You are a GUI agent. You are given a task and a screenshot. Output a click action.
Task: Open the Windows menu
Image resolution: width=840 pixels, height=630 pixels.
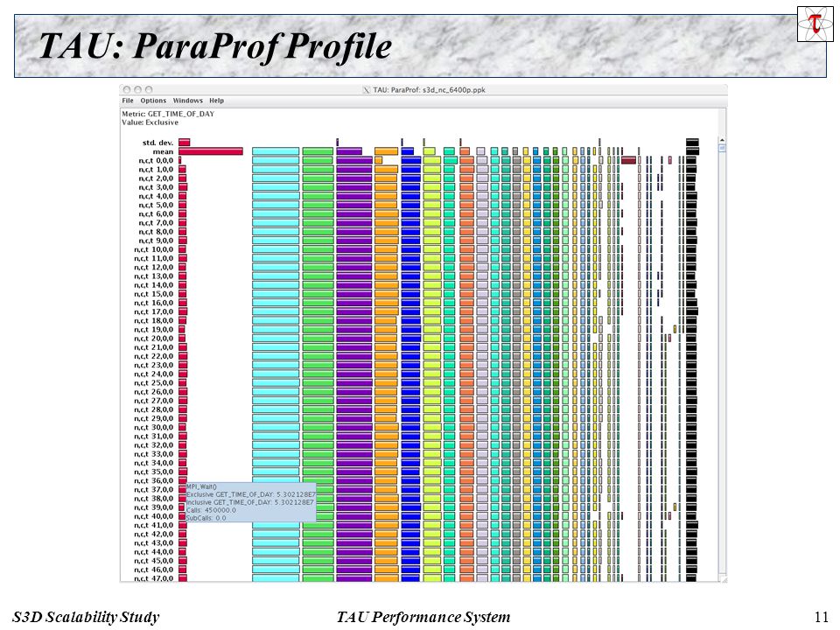point(187,101)
